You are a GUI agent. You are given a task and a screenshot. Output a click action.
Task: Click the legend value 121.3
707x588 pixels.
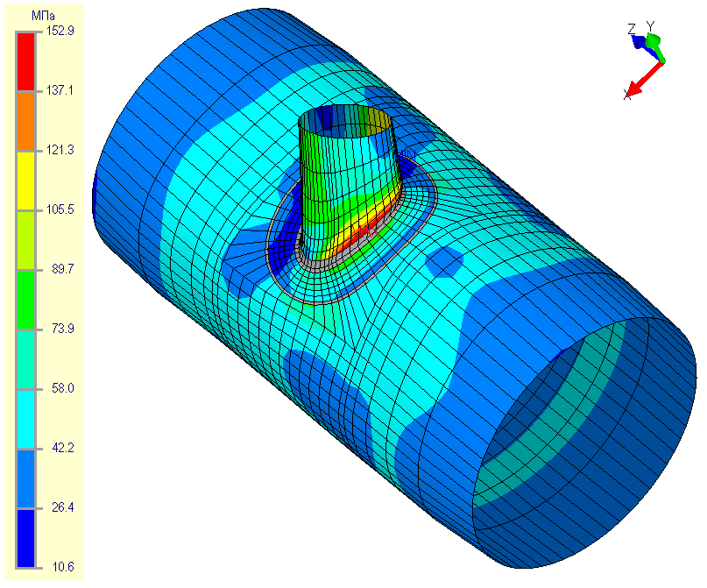pyautogui.click(x=60, y=150)
